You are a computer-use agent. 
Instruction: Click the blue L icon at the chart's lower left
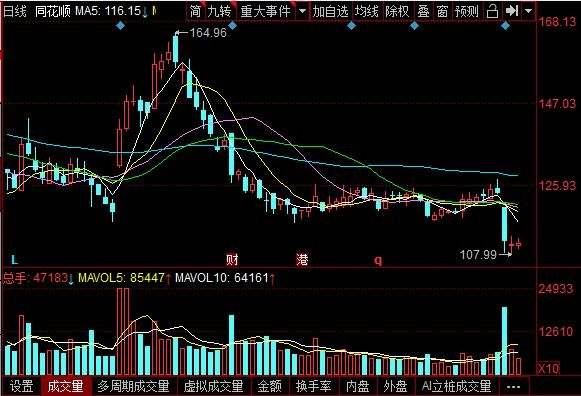(14, 260)
